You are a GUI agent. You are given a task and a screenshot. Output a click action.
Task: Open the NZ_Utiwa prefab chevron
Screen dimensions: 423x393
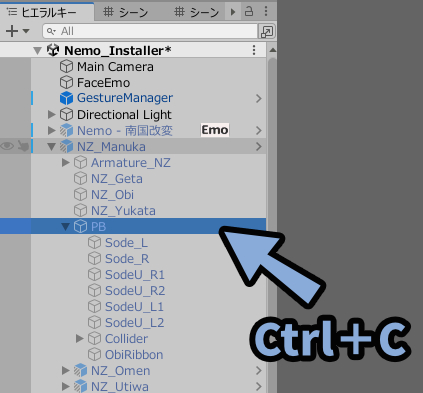click(259, 386)
